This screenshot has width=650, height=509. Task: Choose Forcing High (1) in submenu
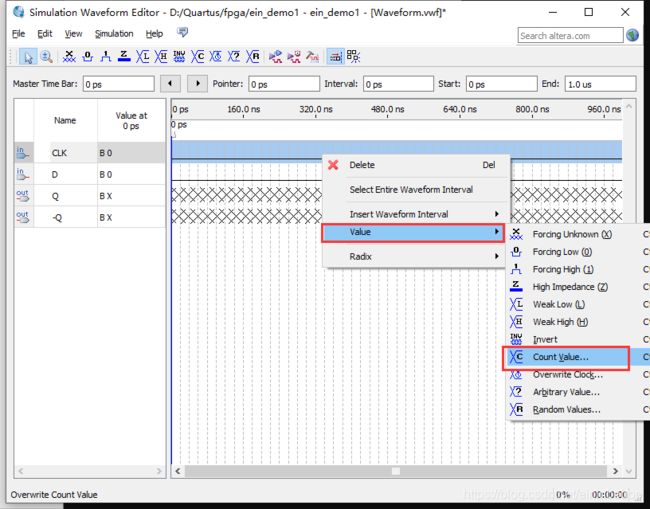coord(577,269)
